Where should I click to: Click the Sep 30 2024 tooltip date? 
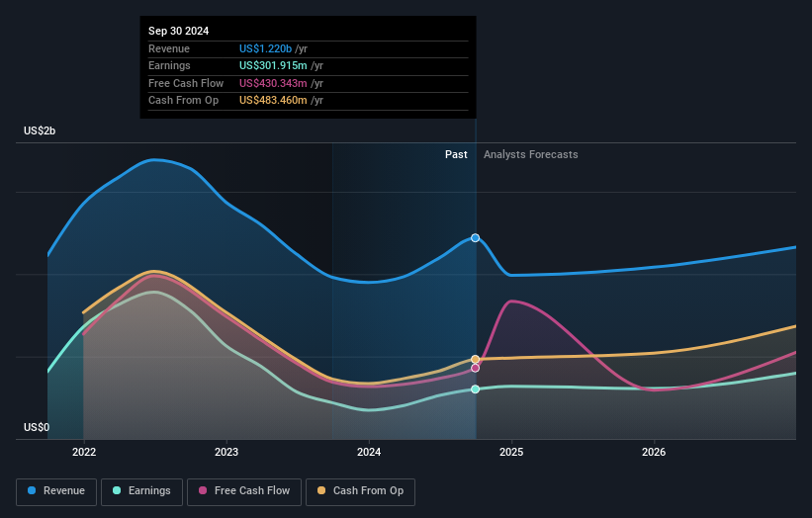179,31
